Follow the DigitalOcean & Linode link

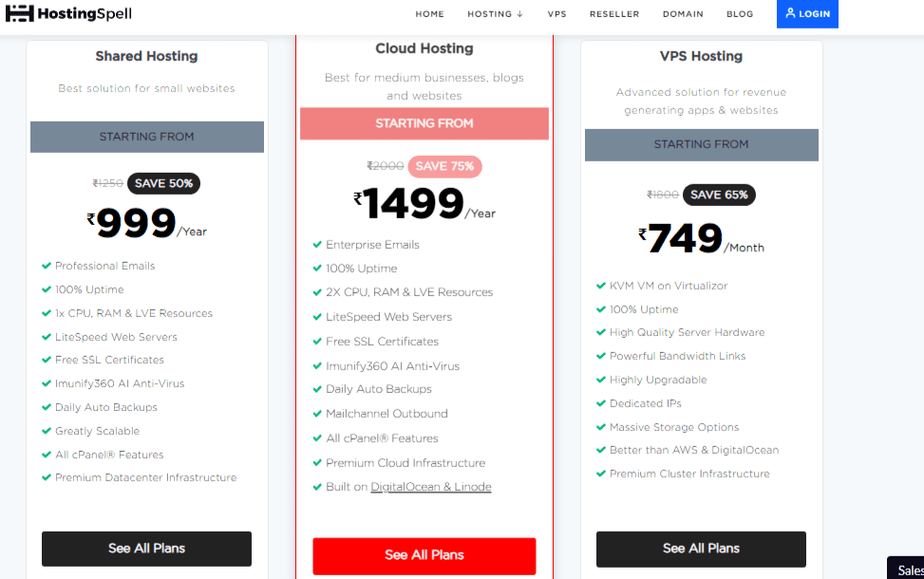tap(431, 487)
